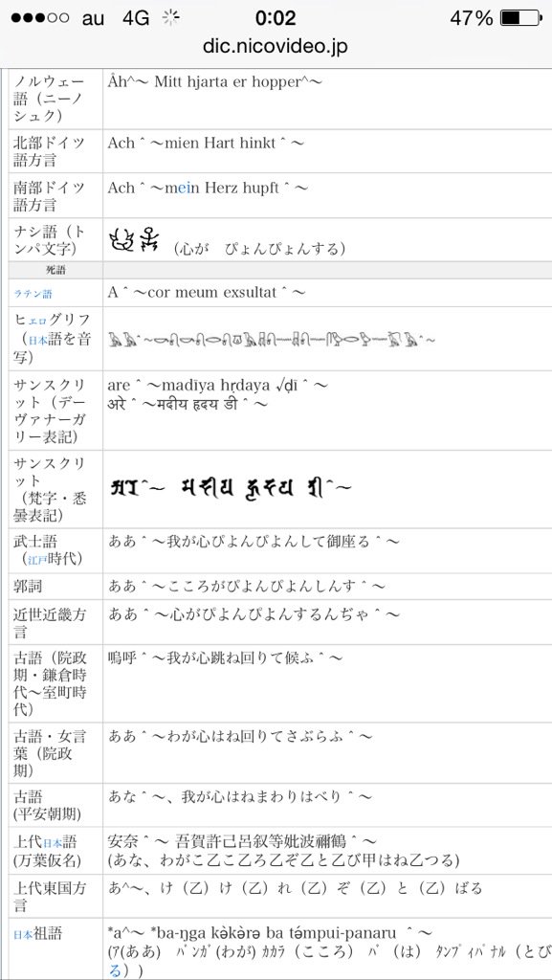Select the 近世近畿方言 label
Image resolution: width=552 pixels, height=980 pixels.
pos(49,622)
